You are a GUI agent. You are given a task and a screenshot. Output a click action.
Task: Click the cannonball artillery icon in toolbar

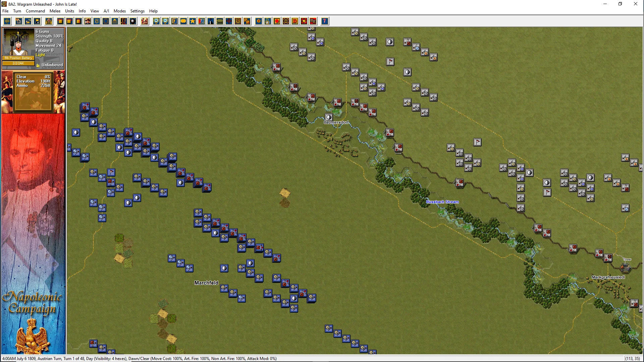click(x=133, y=21)
